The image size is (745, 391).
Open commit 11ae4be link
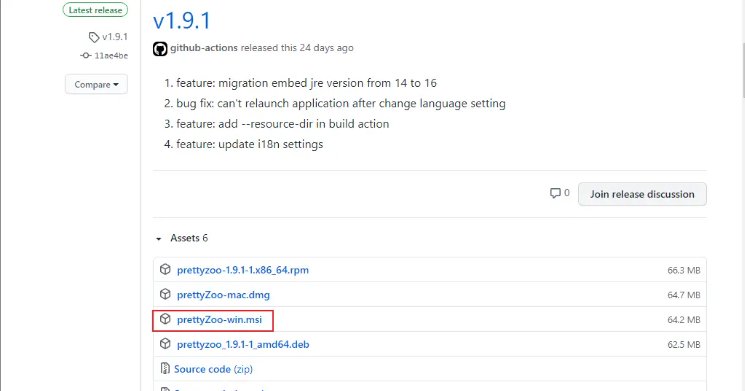pos(111,56)
